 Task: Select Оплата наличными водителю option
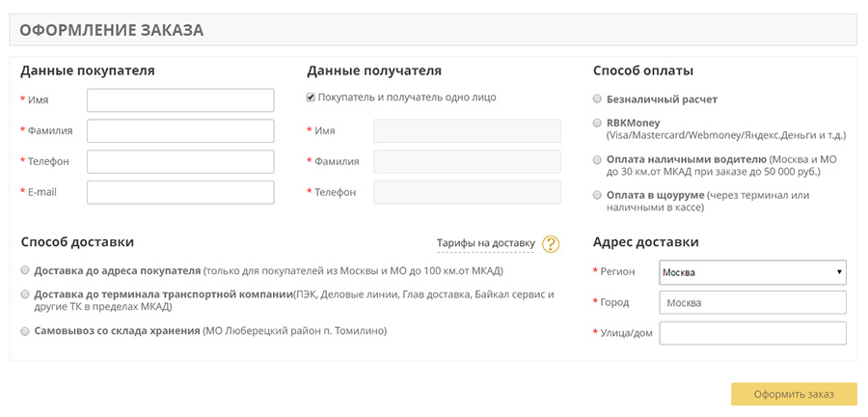(598, 159)
